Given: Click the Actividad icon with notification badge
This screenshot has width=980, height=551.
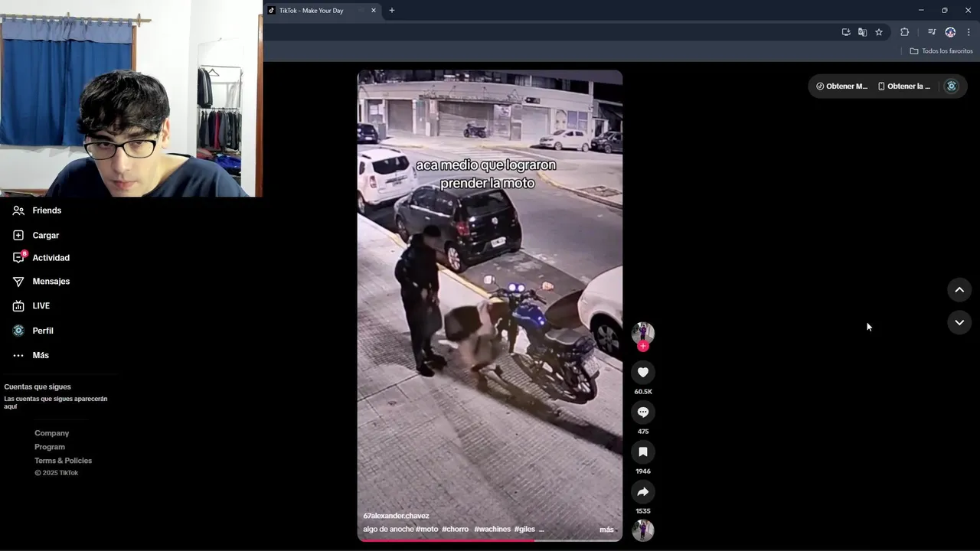Looking at the screenshot, I should (19, 257).
